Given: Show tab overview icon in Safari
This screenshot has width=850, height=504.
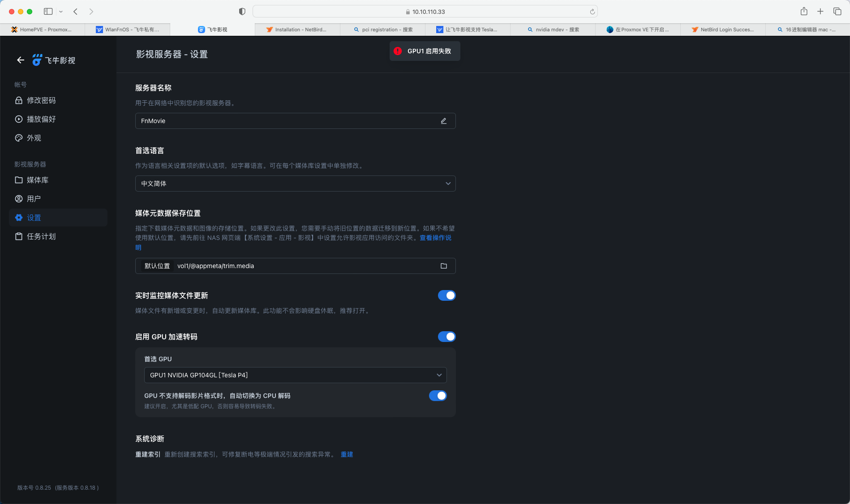Looking at the screenshot, I should coord(837,12).
